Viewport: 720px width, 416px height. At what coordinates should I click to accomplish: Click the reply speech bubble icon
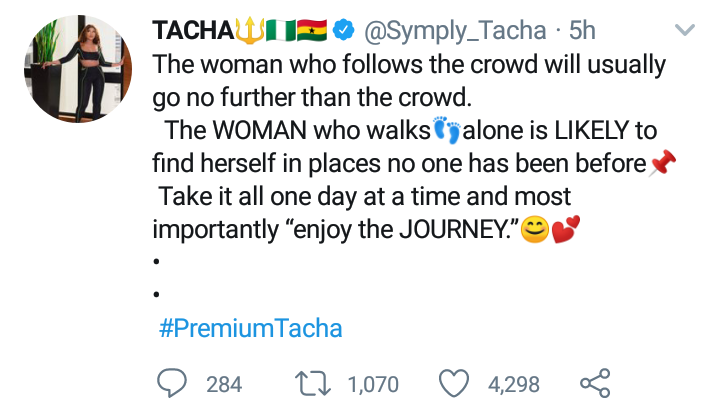[x=172, y=383]
